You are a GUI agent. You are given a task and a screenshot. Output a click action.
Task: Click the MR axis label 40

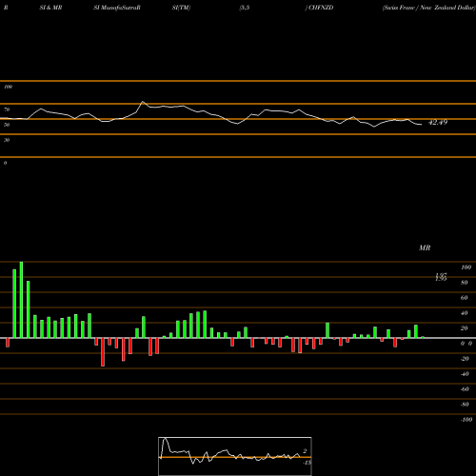[465, 313]
